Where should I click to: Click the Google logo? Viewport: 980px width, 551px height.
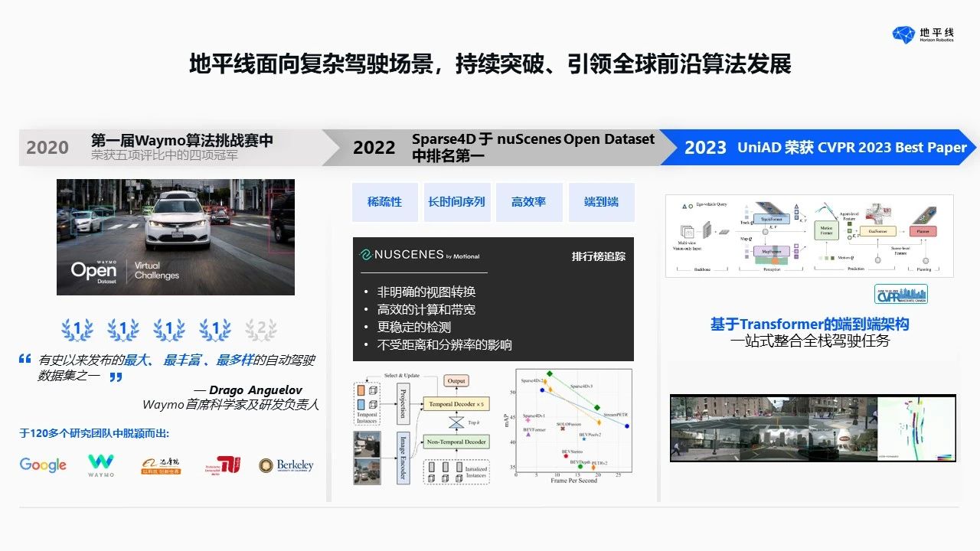(43, 465)
